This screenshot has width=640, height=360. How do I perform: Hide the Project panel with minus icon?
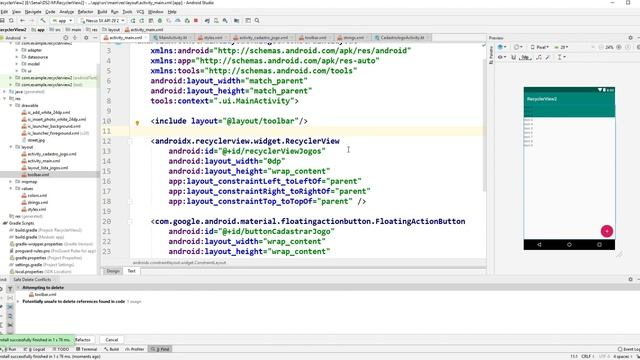click(95, 38)
